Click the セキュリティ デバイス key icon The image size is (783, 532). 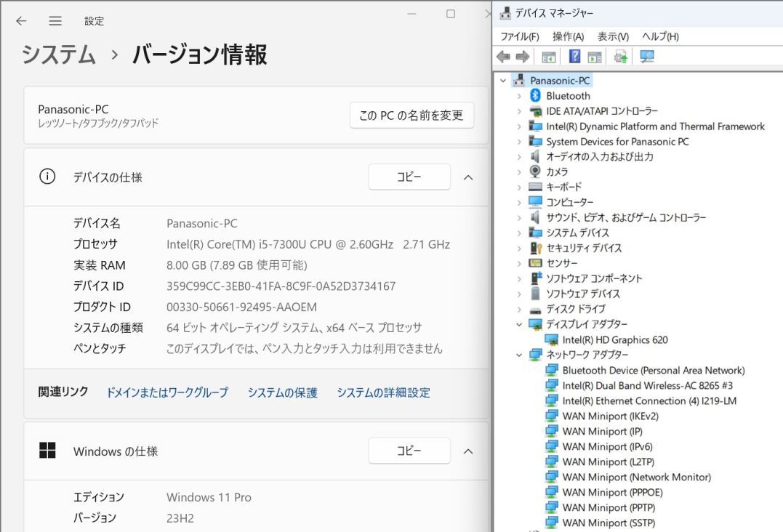pos(535,248)
